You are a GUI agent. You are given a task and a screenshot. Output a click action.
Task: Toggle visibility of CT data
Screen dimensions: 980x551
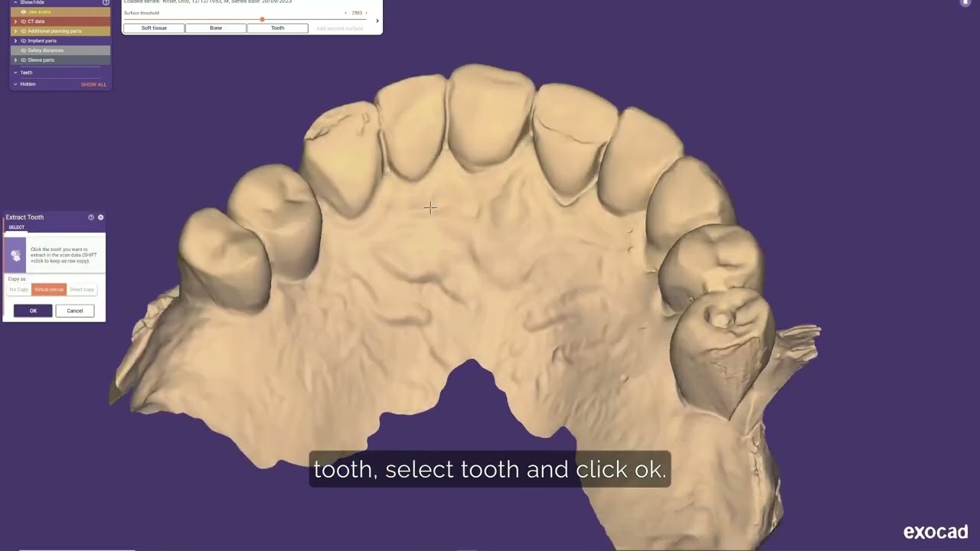click(x=24, y=21)
